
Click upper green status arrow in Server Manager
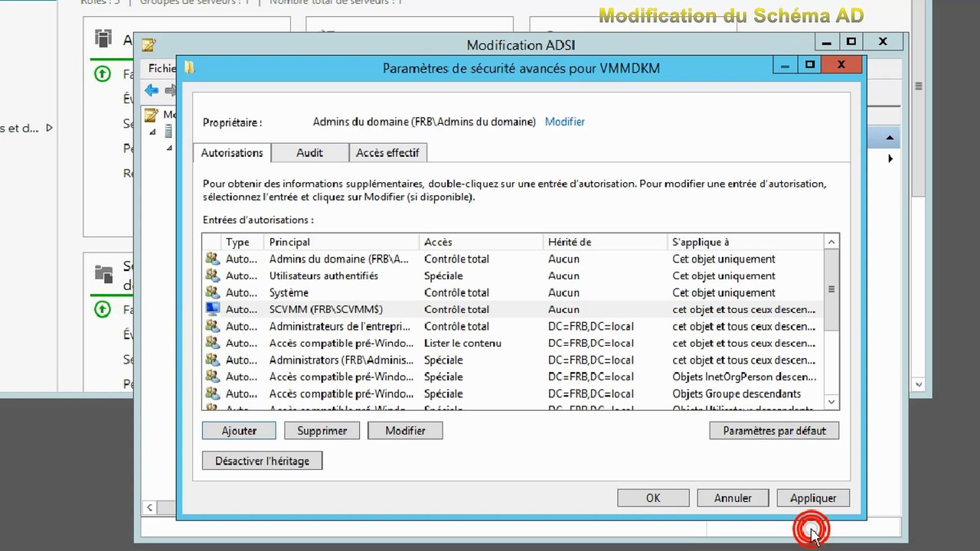click(x=102, y=74)
